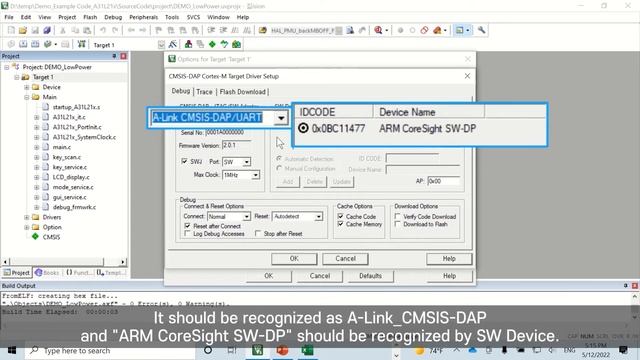Open the Target 1 selector dropdown

(161, 44)
